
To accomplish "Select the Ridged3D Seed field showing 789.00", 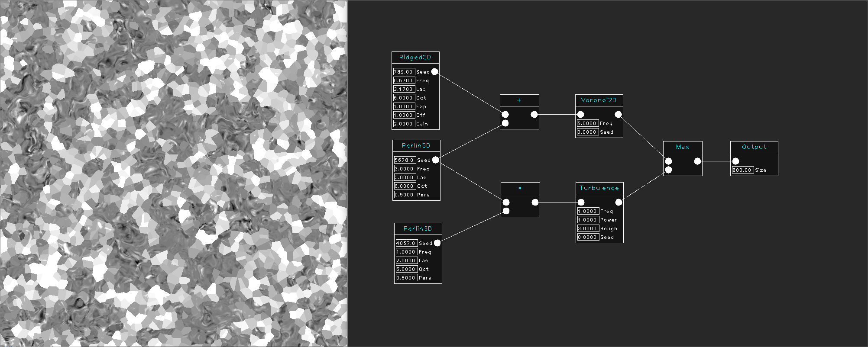I will tap(404, 72).
